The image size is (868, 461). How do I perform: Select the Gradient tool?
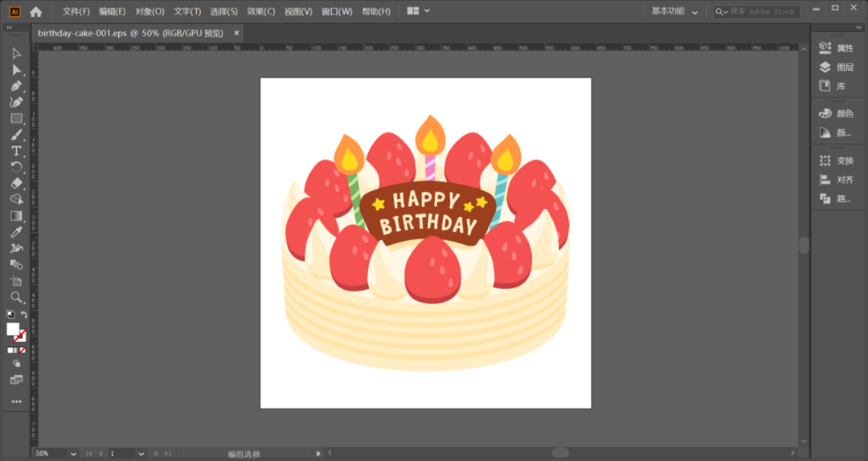coord(16,216)
